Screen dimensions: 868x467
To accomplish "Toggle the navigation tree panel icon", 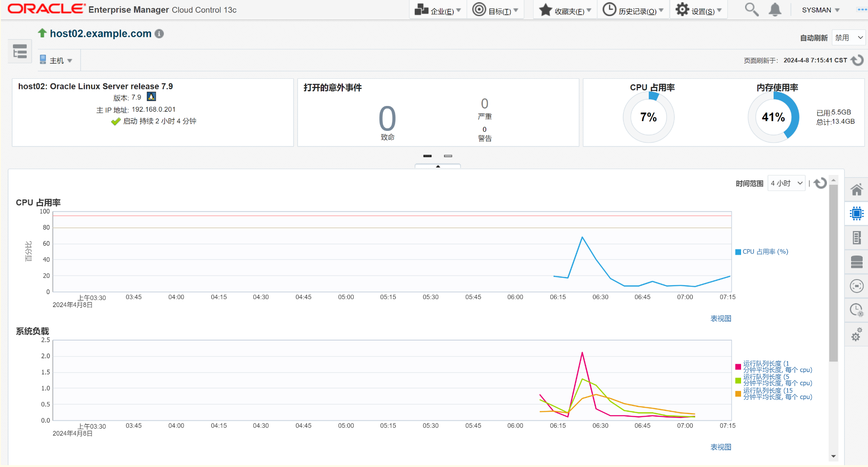I will click(20, 51).
